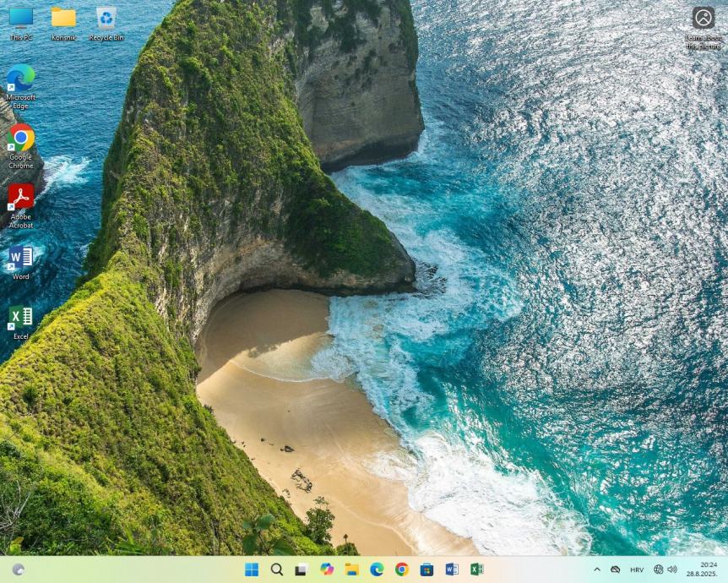The height and width of the screenshot is (583, 728).
Task: Open File Explorer from the taskbar
Action: click(x=351, y=569)
